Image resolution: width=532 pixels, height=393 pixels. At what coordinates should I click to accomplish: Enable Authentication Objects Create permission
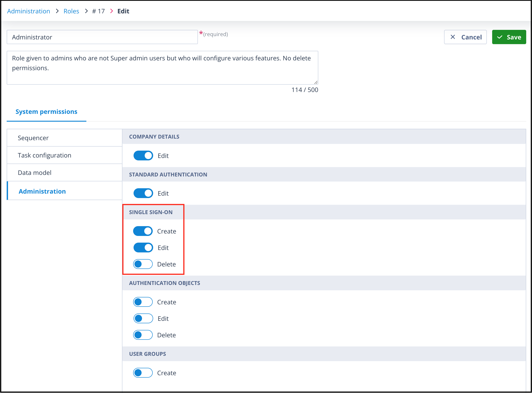(x=143, y=302)
